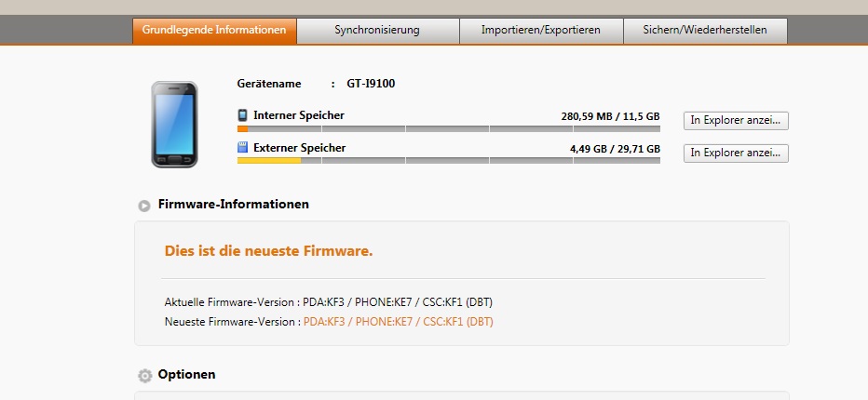
Task: Expand the Optionen section heading
Action: pyautogui.click(x=186, y=375)
